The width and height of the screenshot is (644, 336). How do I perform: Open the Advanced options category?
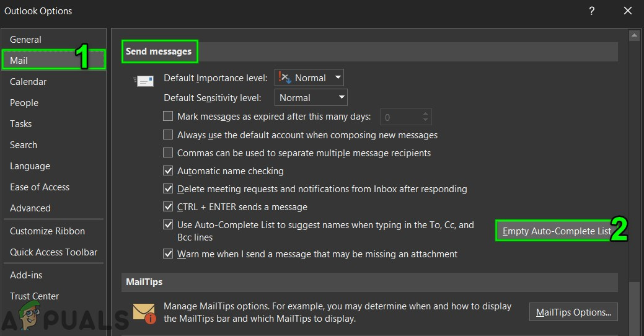pyautogui.click(x=30, y=208)
